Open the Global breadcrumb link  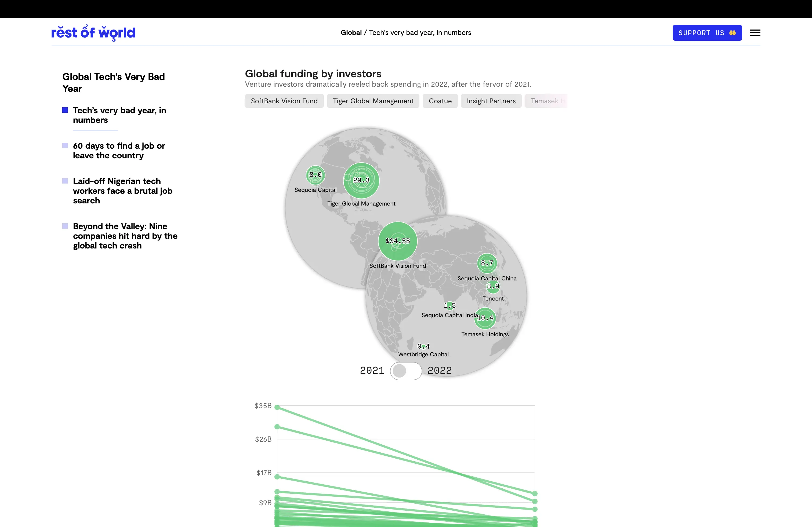tap(351, 33)
